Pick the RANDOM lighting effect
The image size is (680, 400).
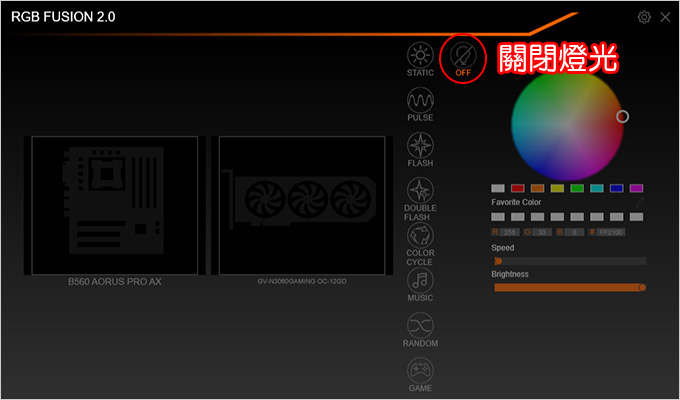(420, 325)
